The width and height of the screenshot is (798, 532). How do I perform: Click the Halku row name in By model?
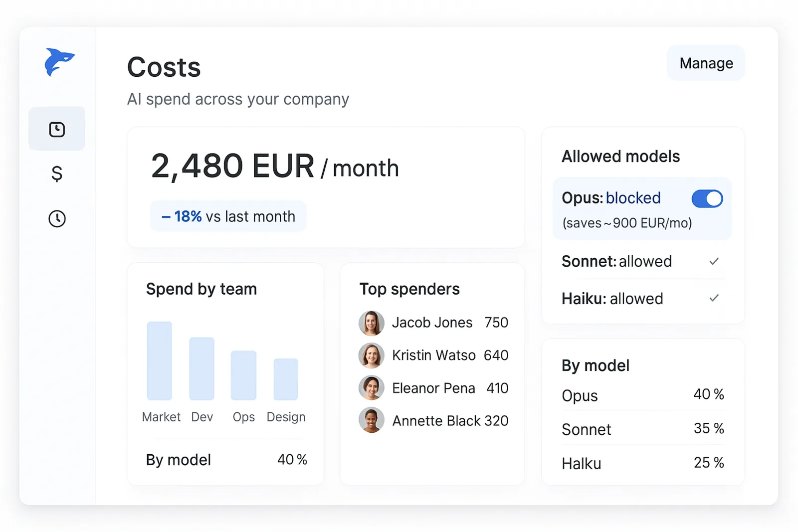[582, 464]
